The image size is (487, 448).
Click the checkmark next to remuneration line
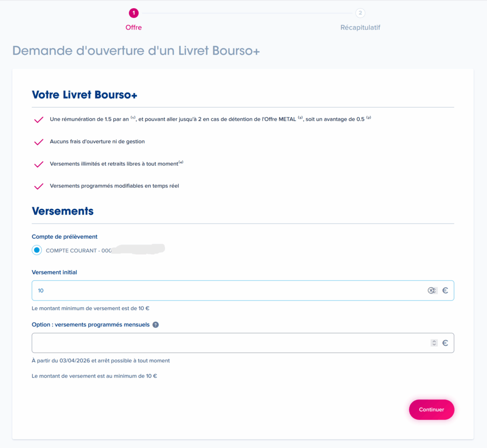39,120
